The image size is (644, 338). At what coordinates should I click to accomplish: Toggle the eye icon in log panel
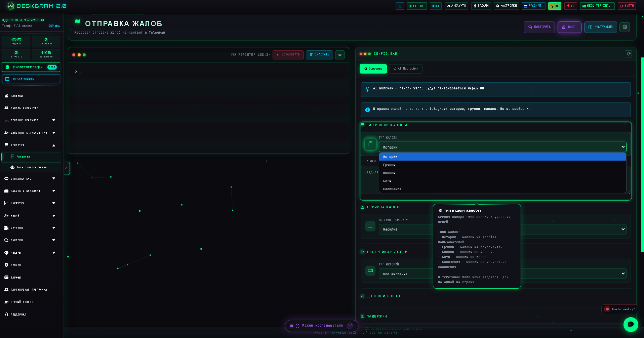coord(340,55)
